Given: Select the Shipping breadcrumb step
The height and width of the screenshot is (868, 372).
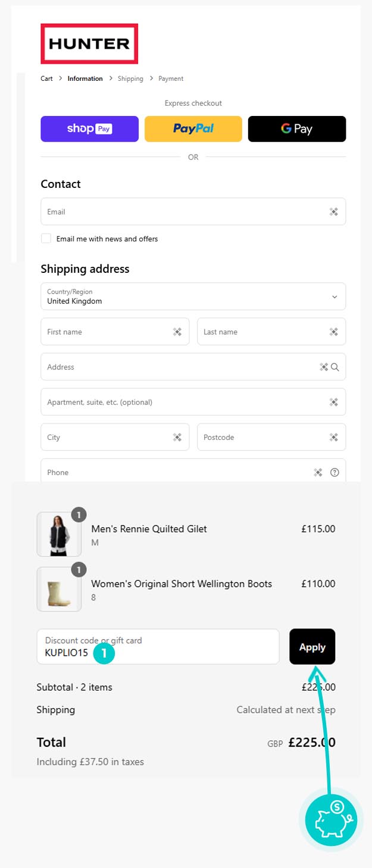Looking at the screenshot, I should 130,78.
